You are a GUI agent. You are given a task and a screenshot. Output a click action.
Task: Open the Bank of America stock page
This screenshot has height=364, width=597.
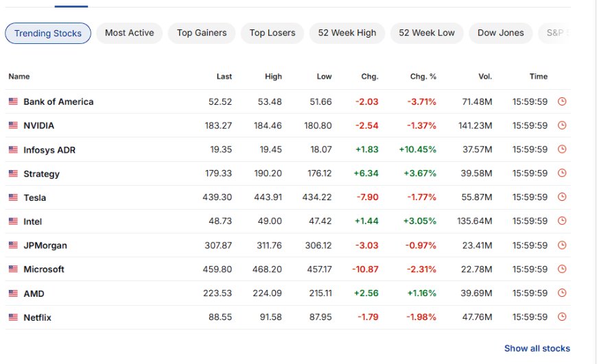pyautogui.click(x=58, y=101)
